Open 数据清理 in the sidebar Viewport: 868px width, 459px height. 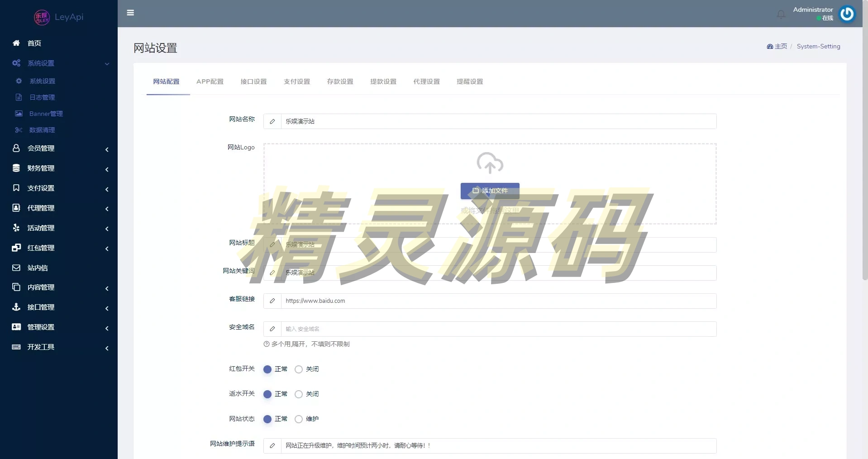click(42, 130)
